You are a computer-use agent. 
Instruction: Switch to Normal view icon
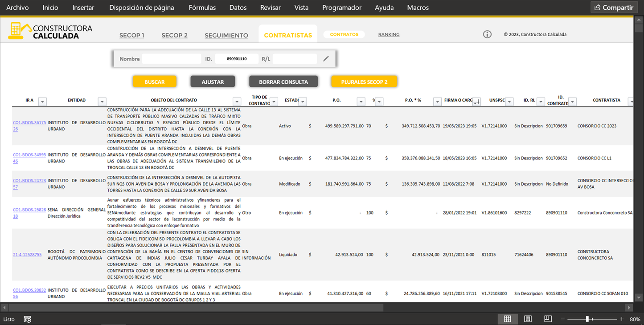[x=507, y=319]
